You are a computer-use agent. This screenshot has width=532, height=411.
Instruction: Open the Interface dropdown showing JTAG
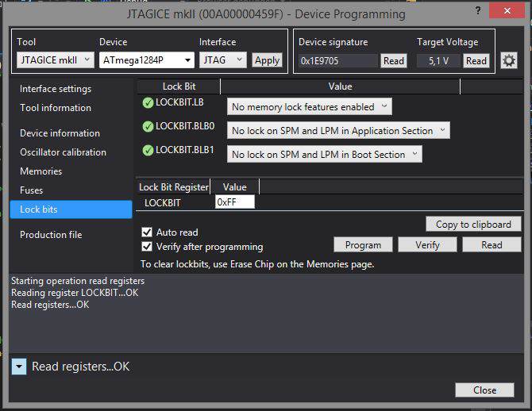tap(222, 60)
